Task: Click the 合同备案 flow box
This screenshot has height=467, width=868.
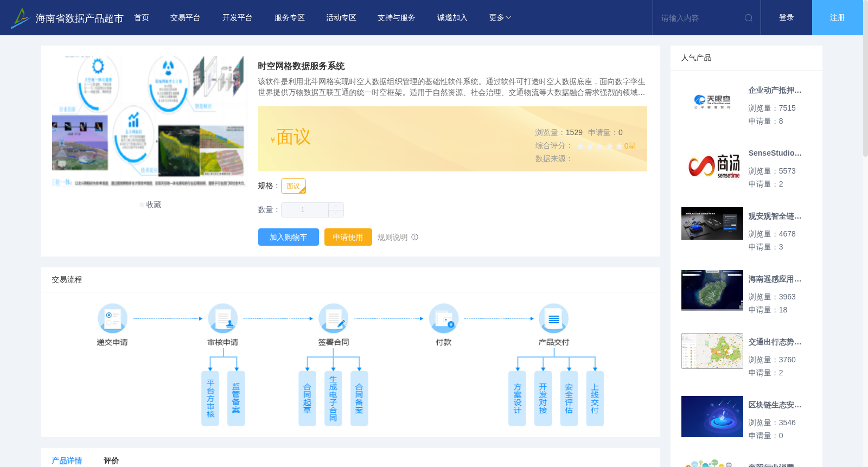Action: click(x=359, y=399)
